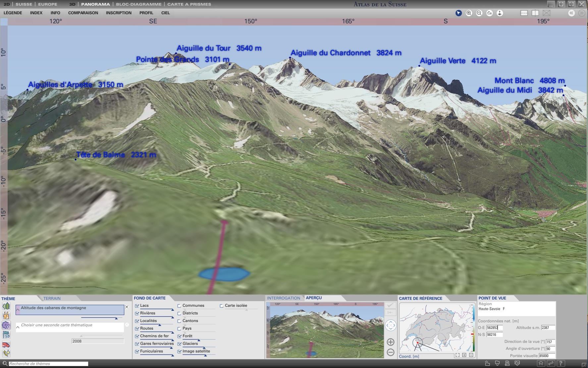Enable the Communes checkbox

[179, 306]
